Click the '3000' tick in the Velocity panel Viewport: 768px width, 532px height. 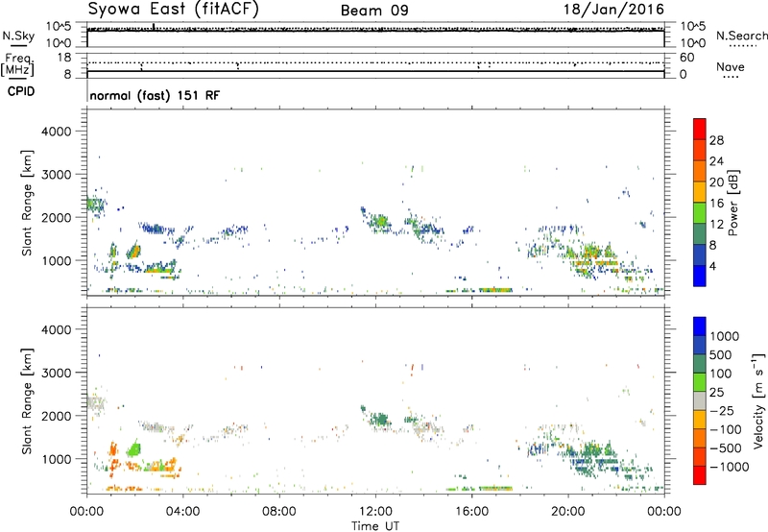pos(57,373)
